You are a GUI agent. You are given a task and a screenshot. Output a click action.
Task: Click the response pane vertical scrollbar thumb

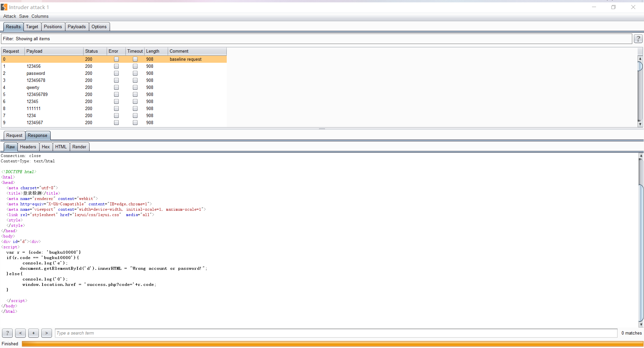pyautogui.click(x=641, y=252)
